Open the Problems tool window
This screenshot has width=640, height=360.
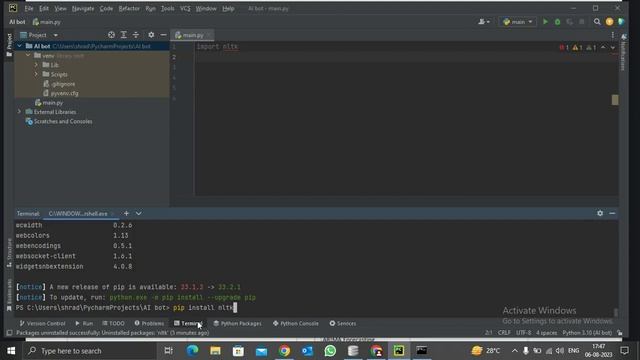149,323
